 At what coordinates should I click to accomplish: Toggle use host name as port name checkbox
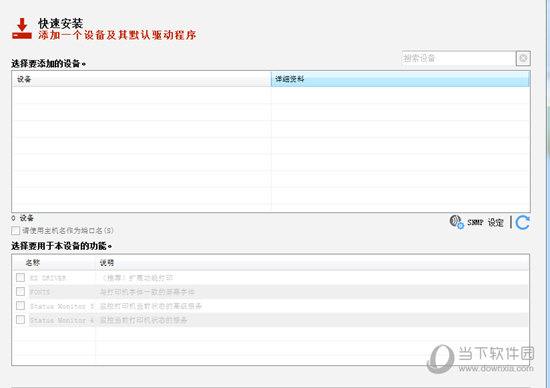(x=15, y=230)
